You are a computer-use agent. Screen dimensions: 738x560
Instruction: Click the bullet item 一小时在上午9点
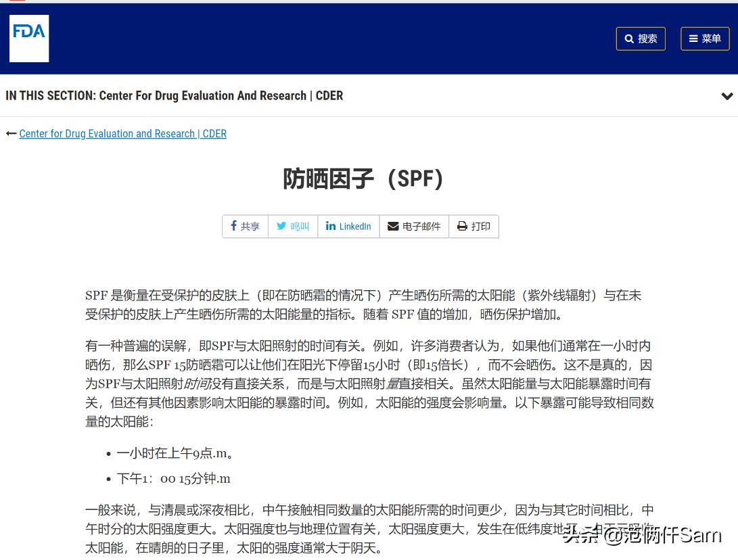click(176, 453)
